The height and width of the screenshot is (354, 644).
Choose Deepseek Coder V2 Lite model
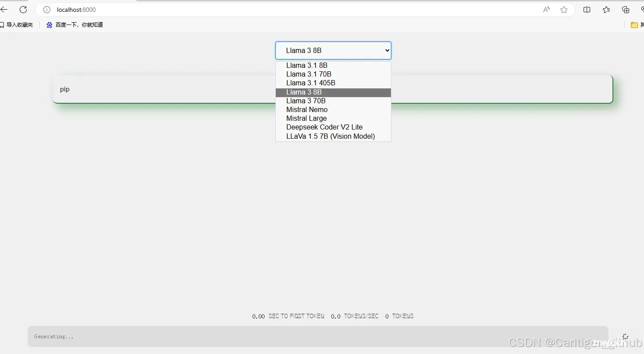(x=333, y=127)
